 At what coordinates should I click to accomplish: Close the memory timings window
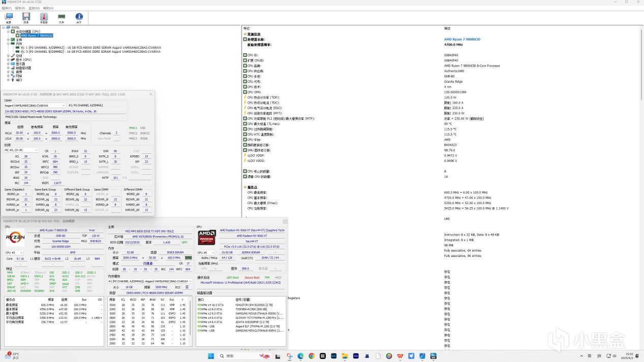pos(151,94)
